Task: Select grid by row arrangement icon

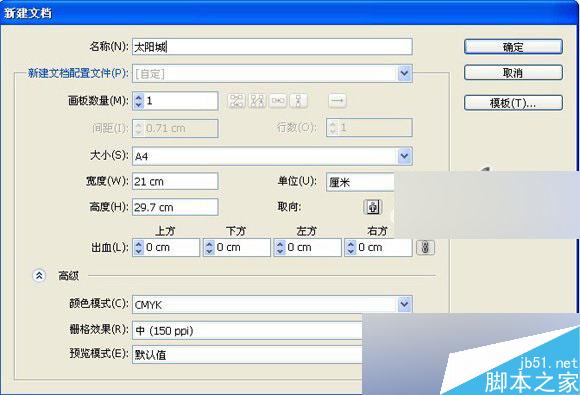Action: [x=236, y=101]
